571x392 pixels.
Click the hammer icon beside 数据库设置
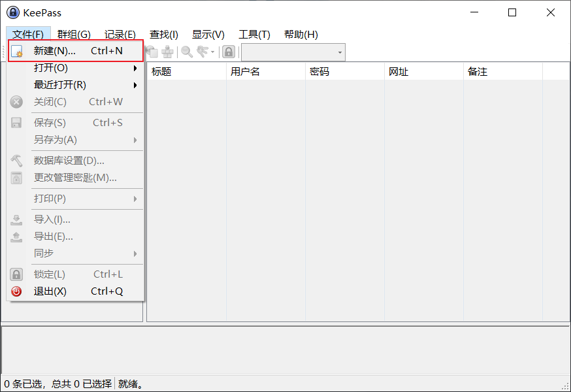click(x=17, y=161)
